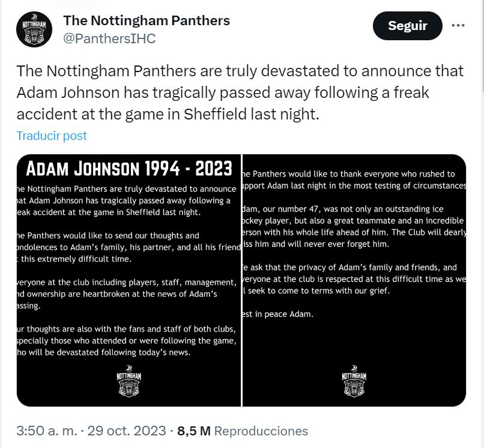Image resolution: width=484 pixels, height=448 pixels.
Task: Select the Nottingham crest logo in right image
Action: (x=354, y=381)
